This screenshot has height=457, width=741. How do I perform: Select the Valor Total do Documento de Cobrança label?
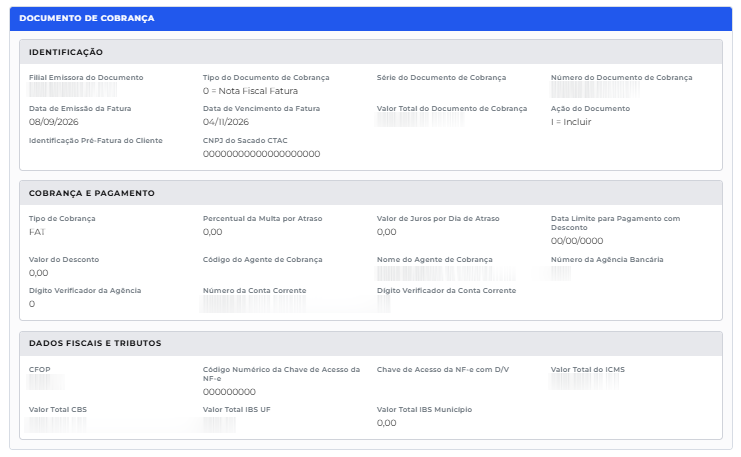pos(452,109)
